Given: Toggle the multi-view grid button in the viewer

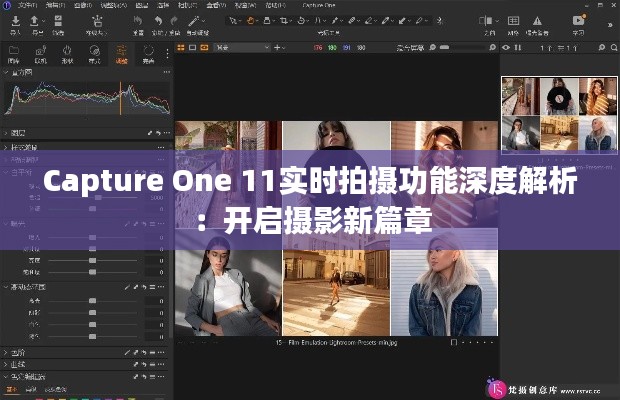Looking at the screenshot, I should 181,47.
